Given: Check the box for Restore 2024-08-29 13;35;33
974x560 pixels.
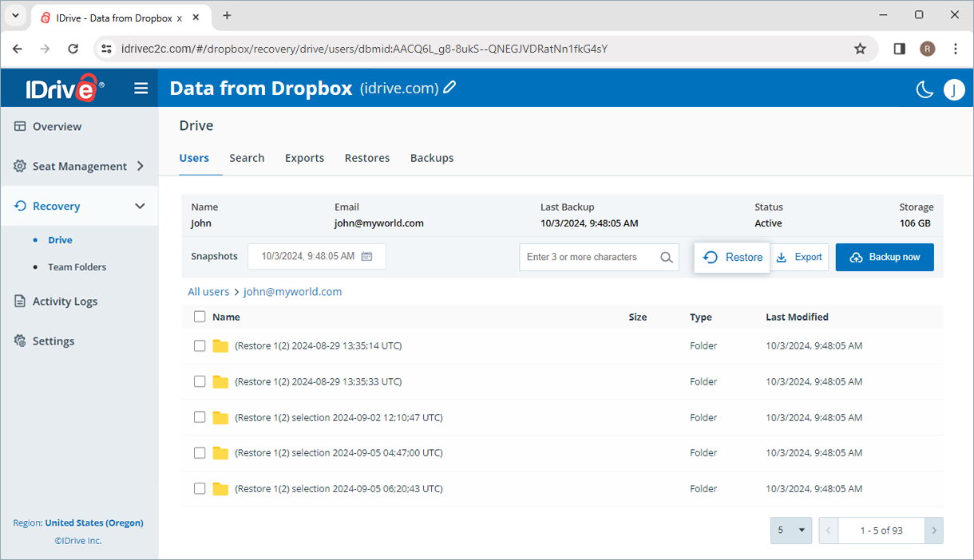Looking at the screenshot, I should (200, 382).
